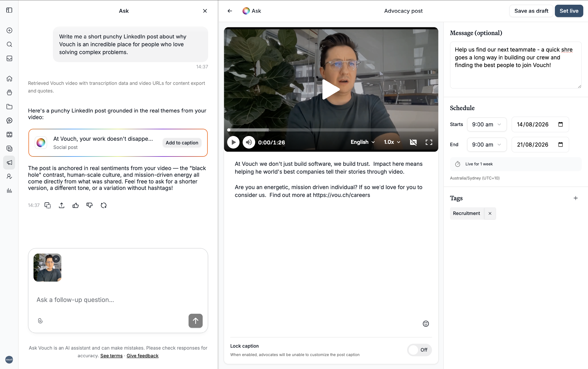Image resolution: width=588 pixels, height=369 pixels.
Task: Click the small play button in video controls
Action: pos(233,142)
